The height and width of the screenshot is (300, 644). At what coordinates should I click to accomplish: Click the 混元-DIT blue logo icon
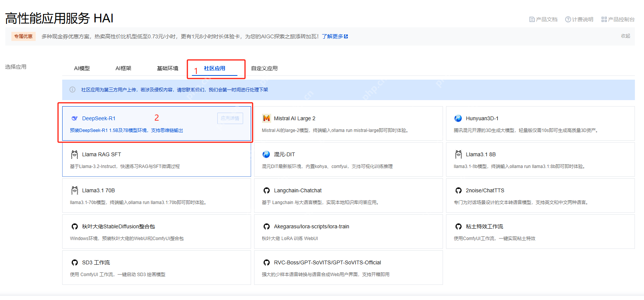tap(266, 154)
